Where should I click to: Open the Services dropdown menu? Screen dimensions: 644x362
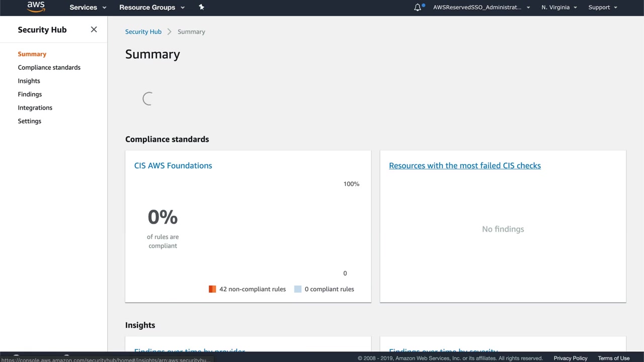(x=88, y=8)
